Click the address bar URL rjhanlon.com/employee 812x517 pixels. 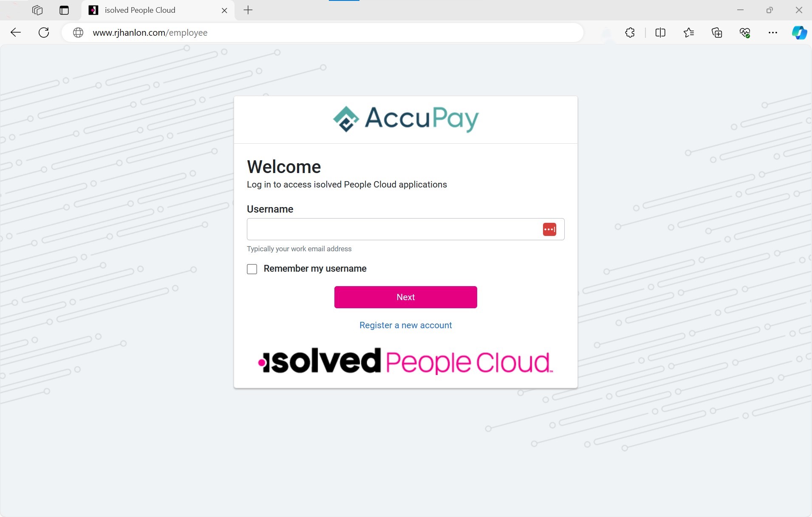(x=150, y=33)
